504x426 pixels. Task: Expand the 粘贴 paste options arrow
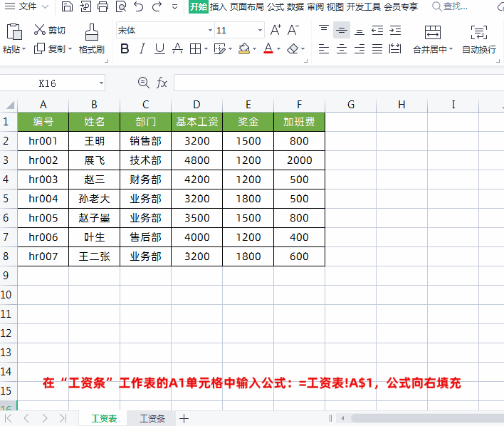coord(23,49)
